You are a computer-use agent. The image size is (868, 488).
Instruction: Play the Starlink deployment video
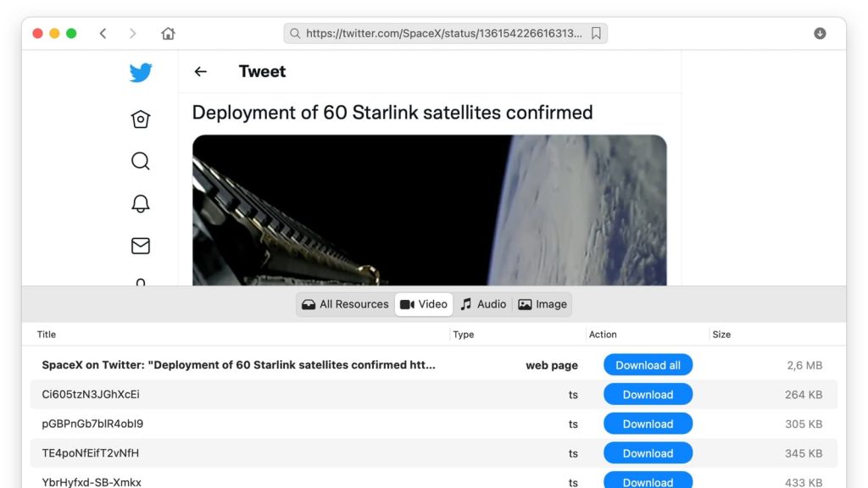click(x=430, y=210)
